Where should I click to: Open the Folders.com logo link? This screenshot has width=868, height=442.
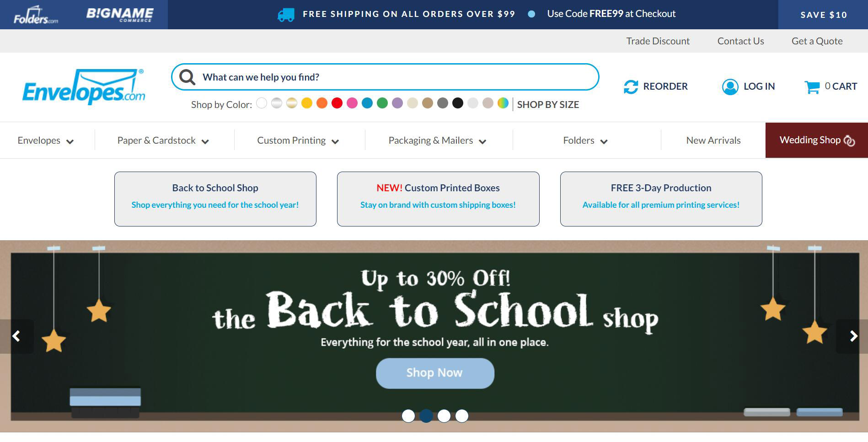tap(36, 15)
